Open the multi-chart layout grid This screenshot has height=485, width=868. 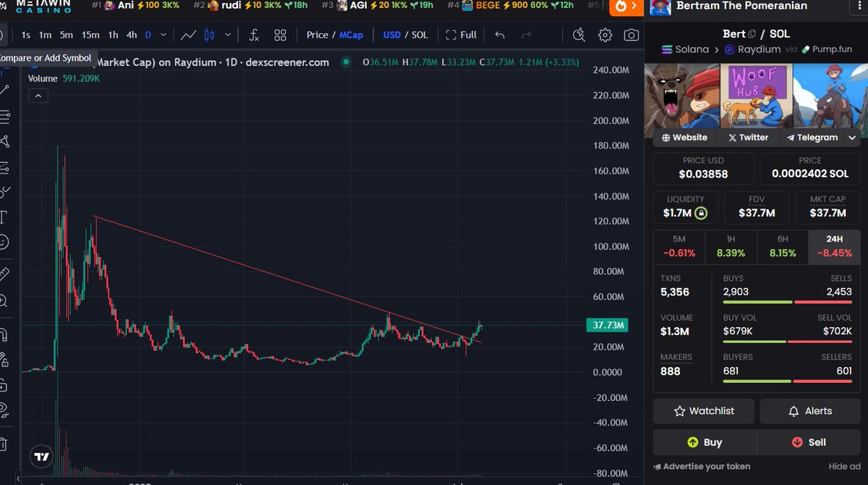pos(280,35)
